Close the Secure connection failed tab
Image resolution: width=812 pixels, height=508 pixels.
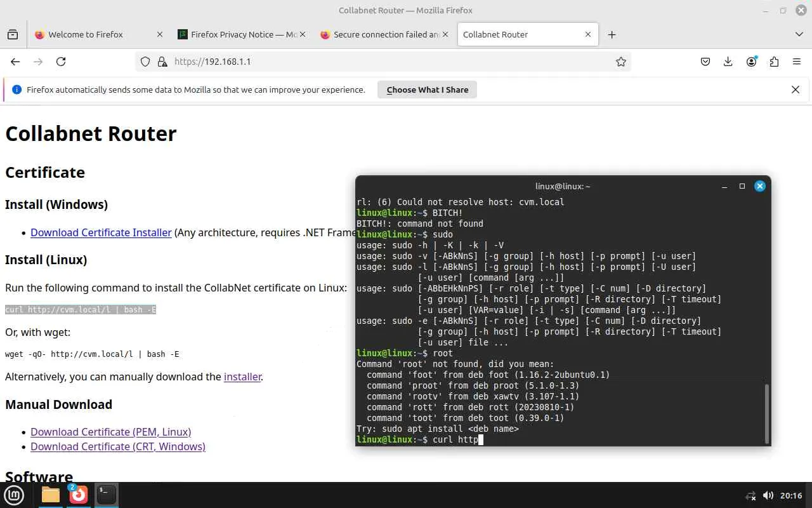445,35
